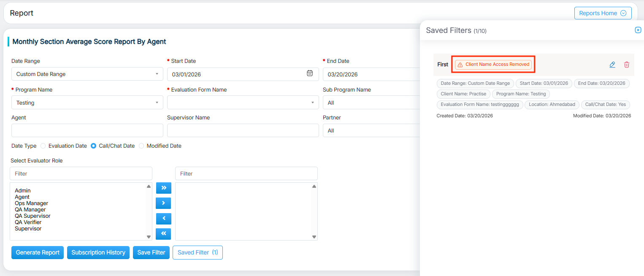Screen dimensions: 644x276
Task: Open the Reports Home menu
Action: [x=603, y=13]
